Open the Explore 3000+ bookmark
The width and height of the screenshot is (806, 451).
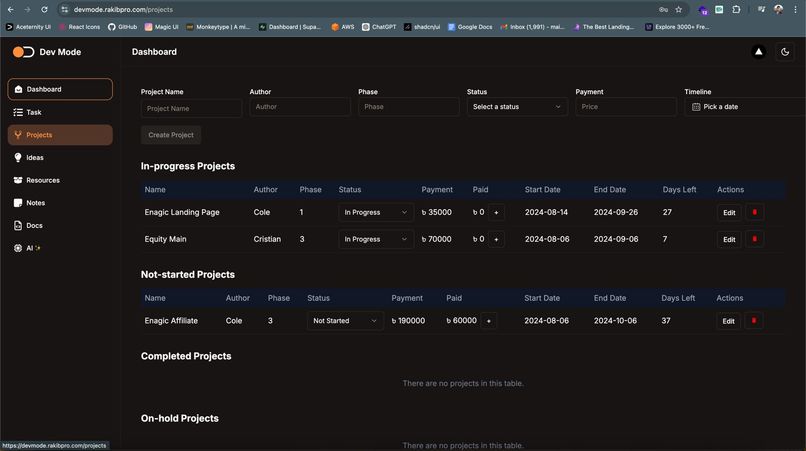pyautogui.click(x=677, y=27)
